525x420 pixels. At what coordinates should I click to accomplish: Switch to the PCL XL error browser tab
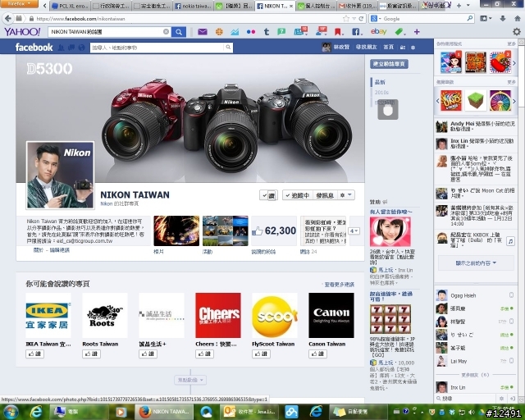coord(69,6)
